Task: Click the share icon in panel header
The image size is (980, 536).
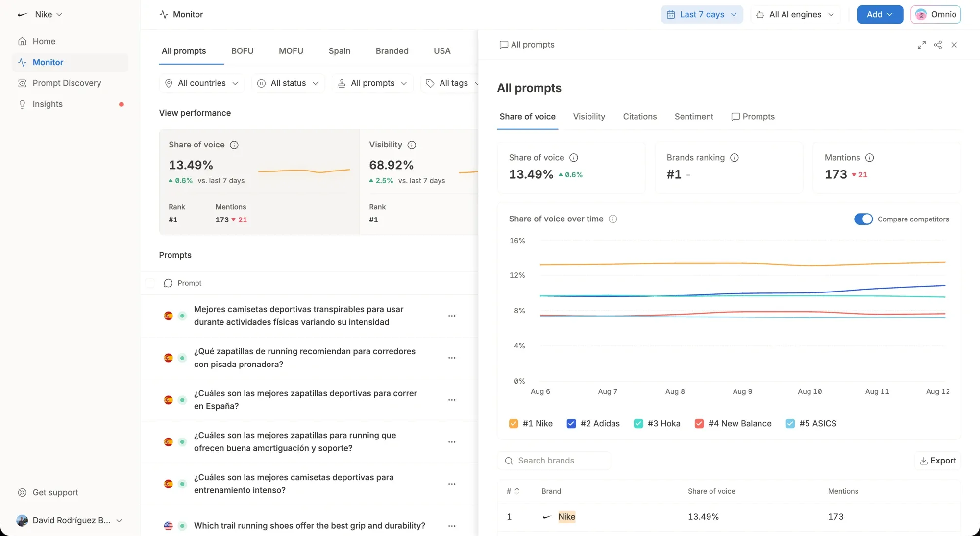Action: click(x=938, y=45)
